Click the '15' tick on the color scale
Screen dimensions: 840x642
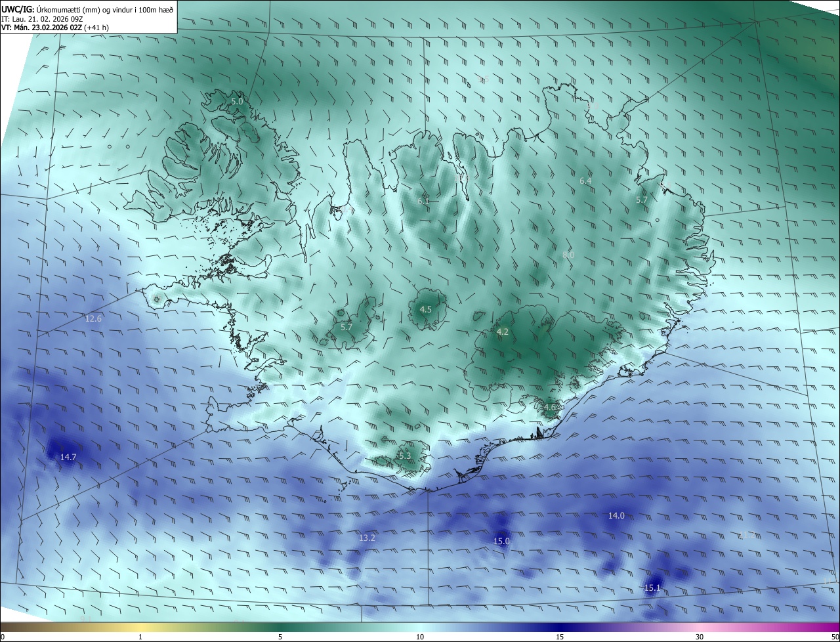560,637
